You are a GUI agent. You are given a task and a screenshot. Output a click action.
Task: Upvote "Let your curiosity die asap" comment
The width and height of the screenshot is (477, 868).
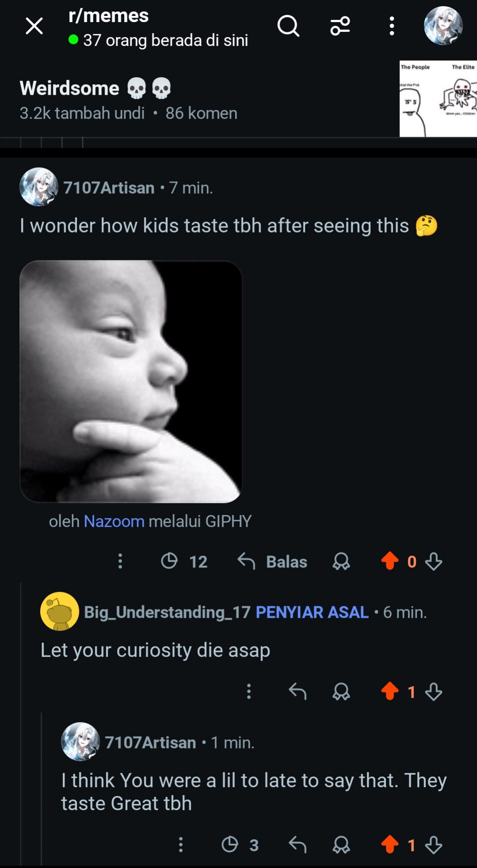pyautogui.click(x=390, y=691)
